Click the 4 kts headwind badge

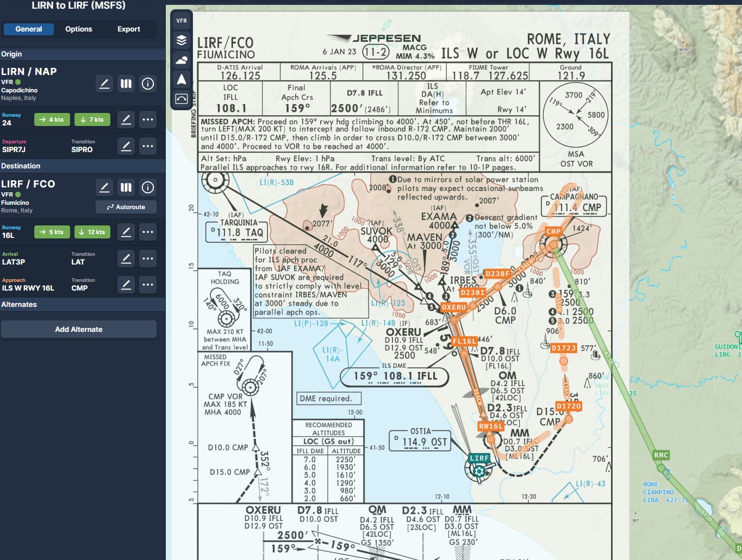(52, 119)
